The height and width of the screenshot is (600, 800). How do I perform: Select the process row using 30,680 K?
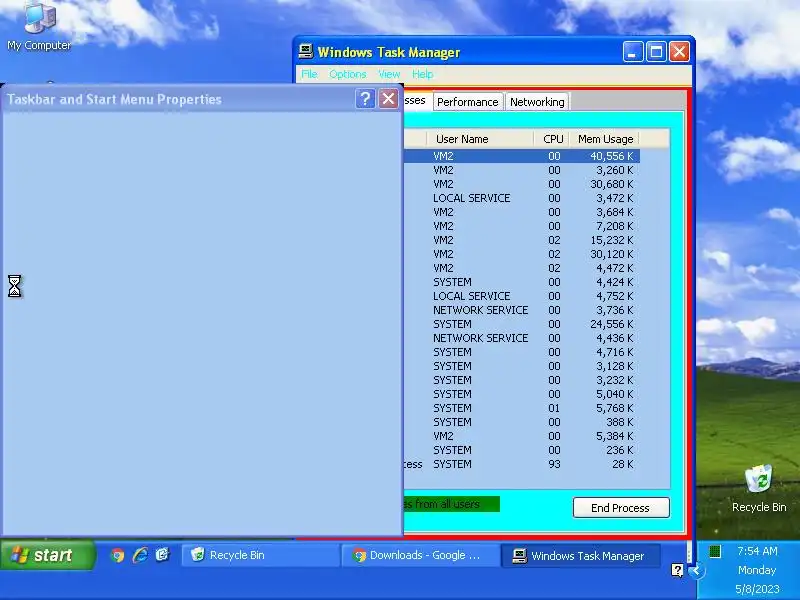pyautogui.click(x=521, y=184)
